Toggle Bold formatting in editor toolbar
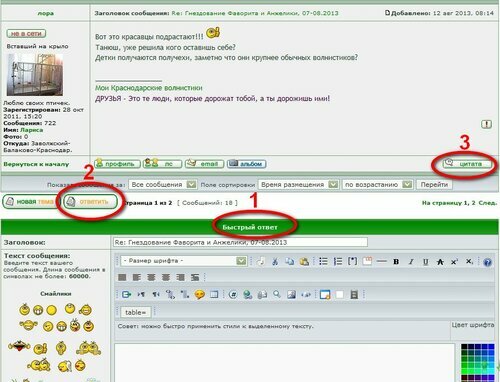Viewport: 500px width, 382px height. pyautogui.click(x=396, y=262)
